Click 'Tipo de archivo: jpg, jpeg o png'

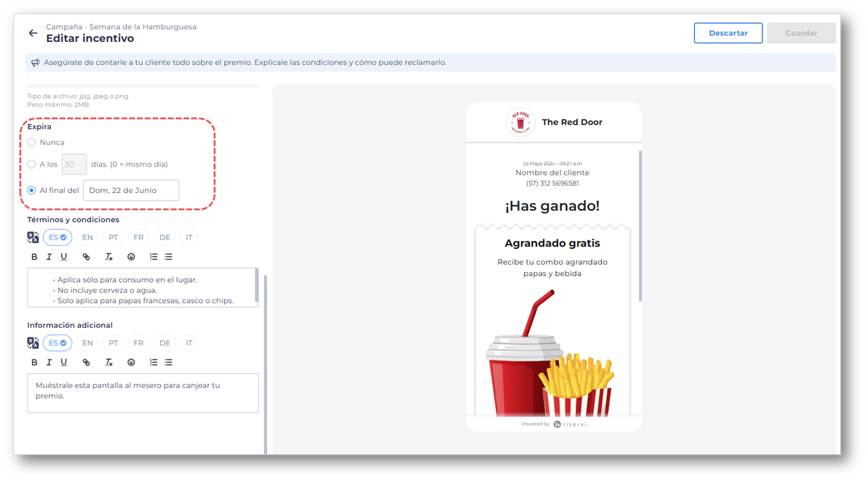click(x=77, y=96)
